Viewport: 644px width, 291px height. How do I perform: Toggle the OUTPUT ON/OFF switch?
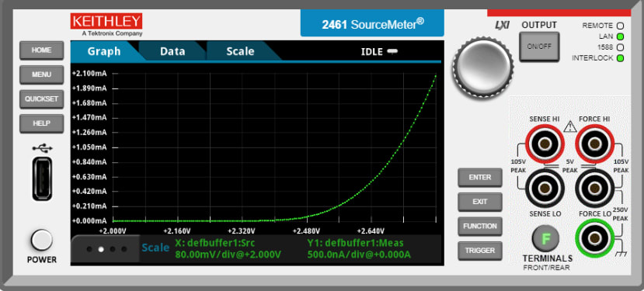pos(539,47)
